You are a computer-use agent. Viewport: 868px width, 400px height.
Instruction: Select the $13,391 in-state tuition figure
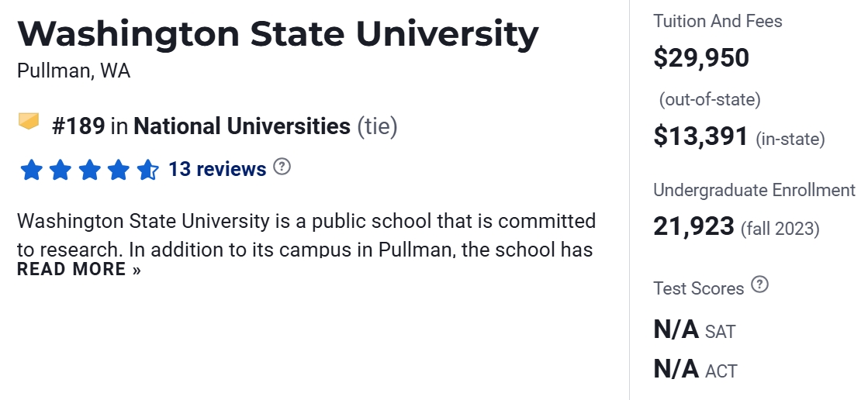click(701, 136)
